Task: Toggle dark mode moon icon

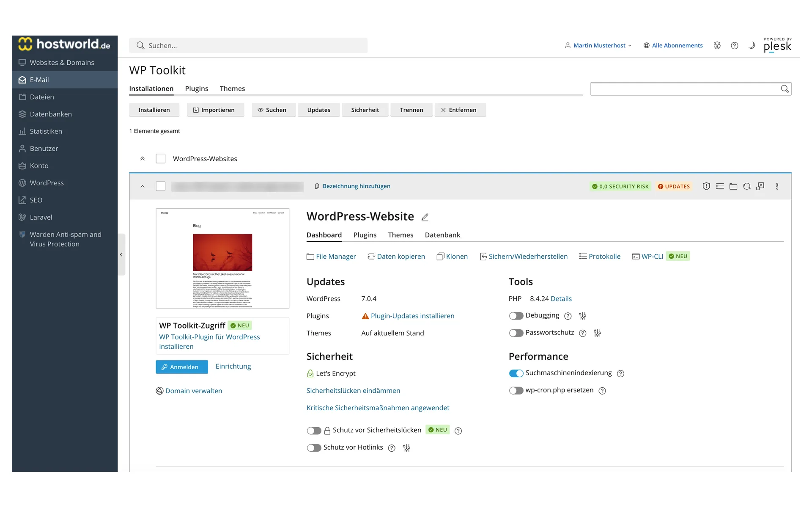Action: (752, 45)
